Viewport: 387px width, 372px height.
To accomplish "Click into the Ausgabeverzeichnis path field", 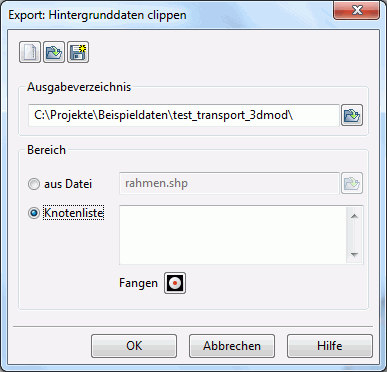I will click(x=184, y=115).
